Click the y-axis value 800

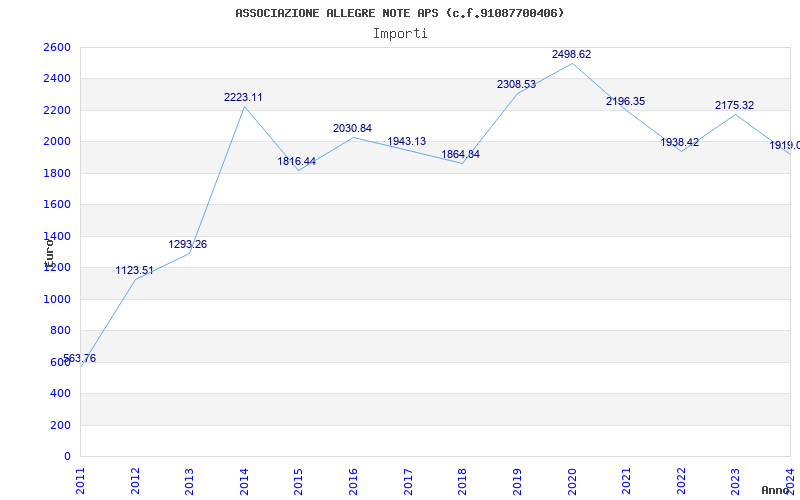point(60,331)
